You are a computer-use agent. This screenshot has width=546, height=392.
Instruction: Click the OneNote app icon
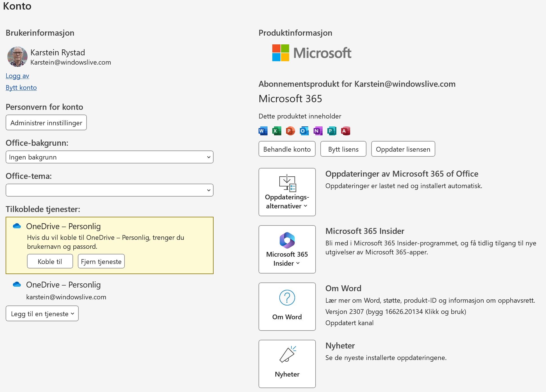[x=318, y=131]
